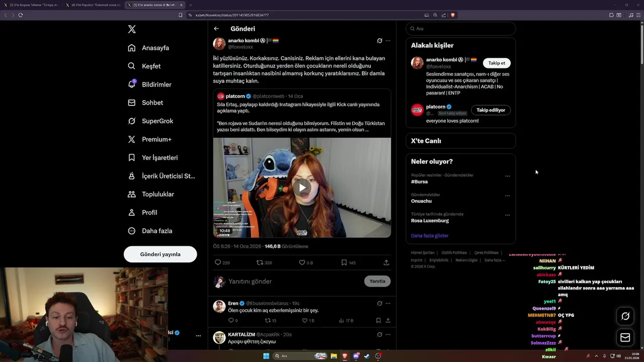Open the floating messages button
Image resolution: width=644 pixels, height=362 pixels.
tap(625, 337)
